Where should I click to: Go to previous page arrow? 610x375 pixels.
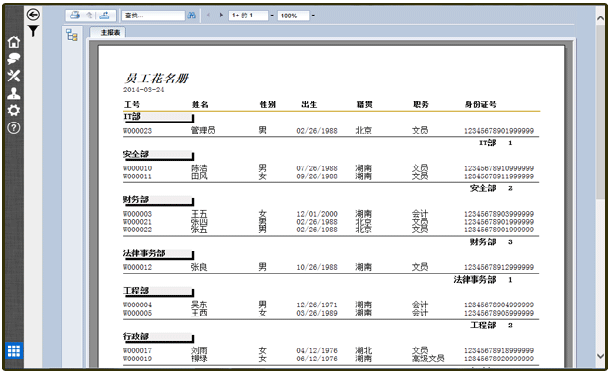click(x=208, y=15)
